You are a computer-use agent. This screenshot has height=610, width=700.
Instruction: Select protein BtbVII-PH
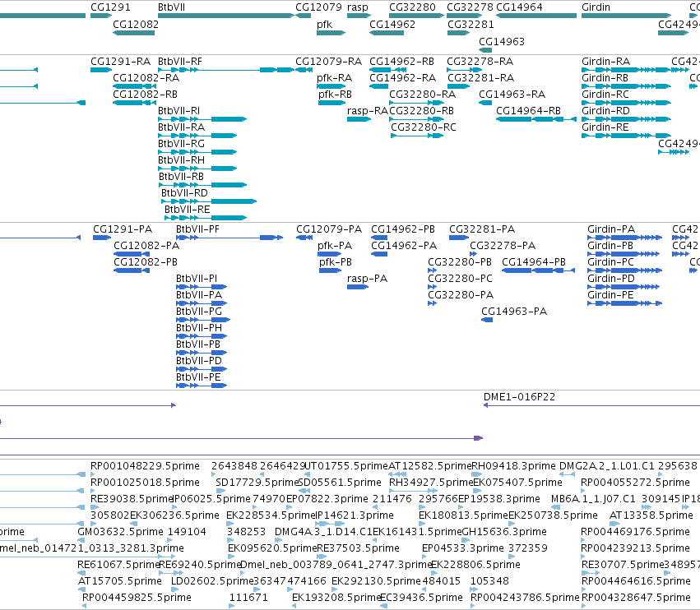click(199, 327)
